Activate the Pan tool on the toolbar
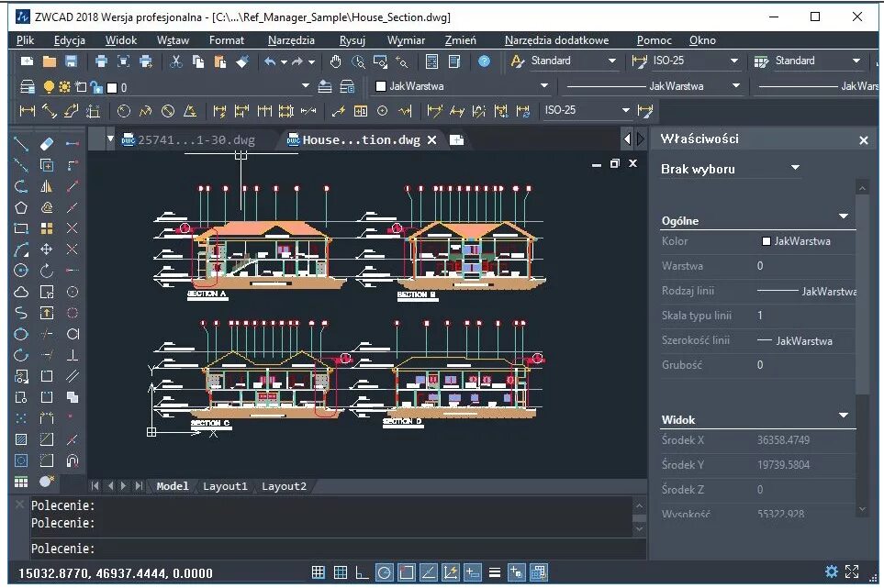This screenshot has height=588, width=884. 336,61
